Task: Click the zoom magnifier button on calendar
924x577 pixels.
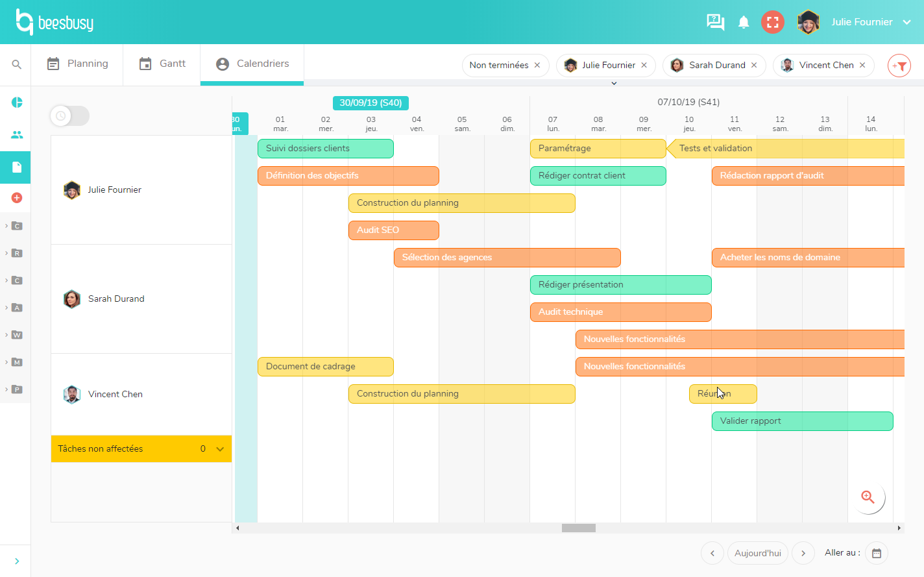Action: click(x=868, y=497)
